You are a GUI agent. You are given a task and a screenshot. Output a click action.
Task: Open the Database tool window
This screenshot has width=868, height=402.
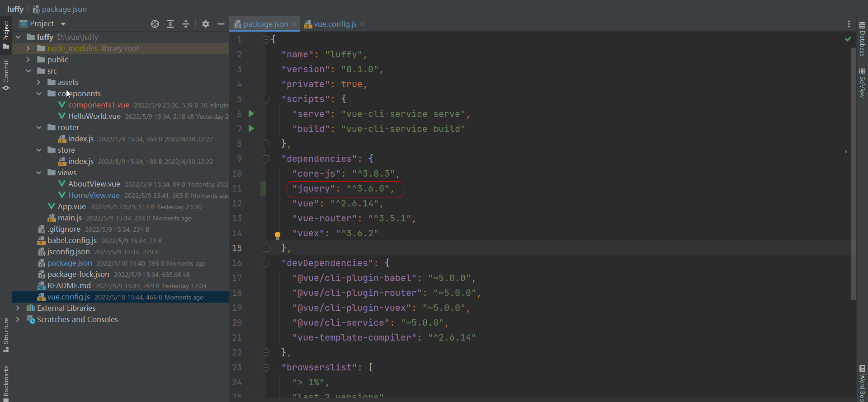pos(862,39)
